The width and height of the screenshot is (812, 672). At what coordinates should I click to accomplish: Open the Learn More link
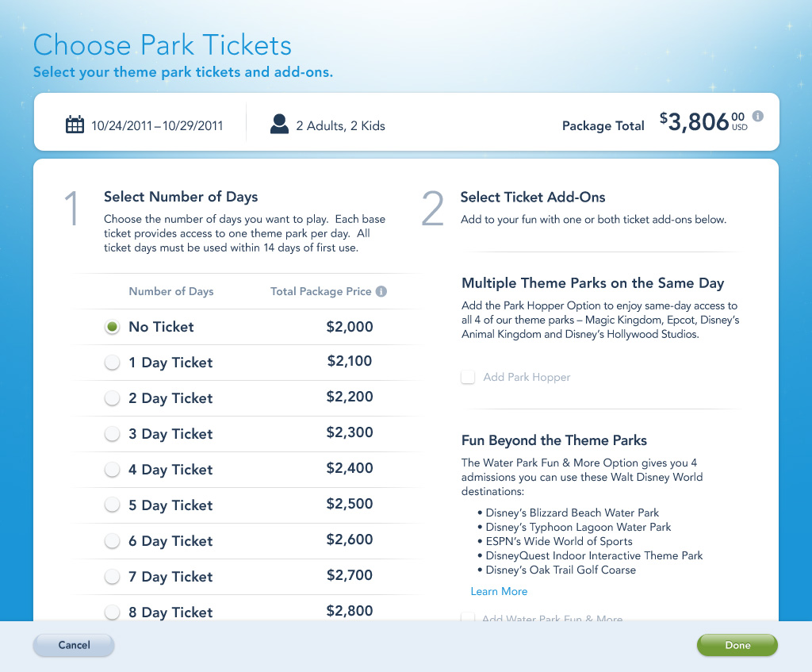pos(499,591)
